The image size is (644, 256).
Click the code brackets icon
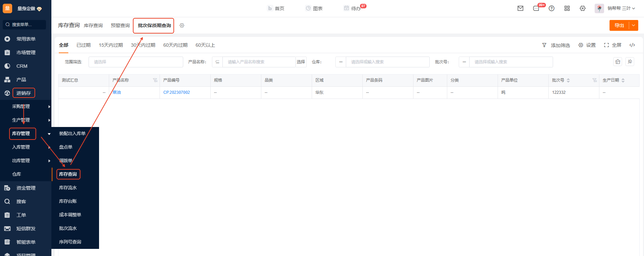tap(632, 45)
